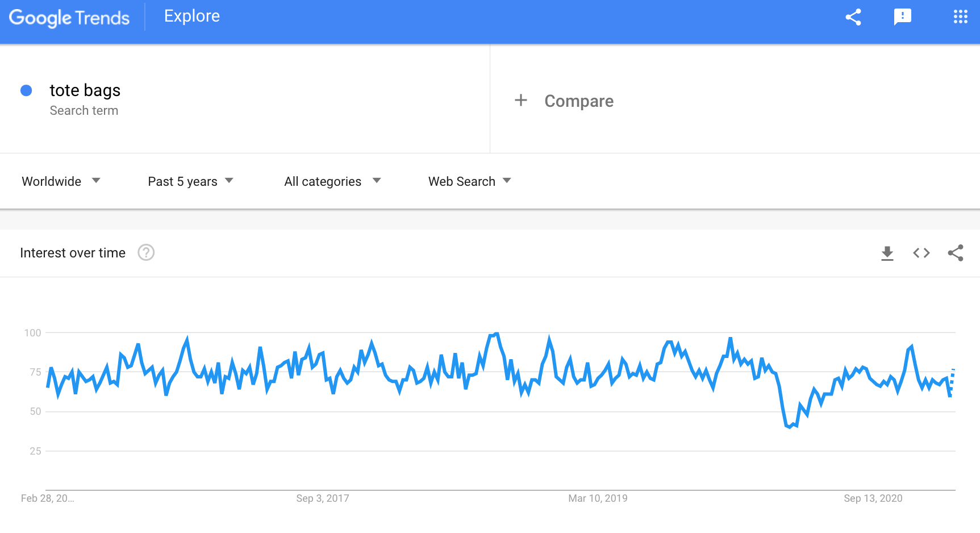This screenshot has width=980, height=533.
Task: Open the Web Search type dropdown
Action: pos(470,181)
